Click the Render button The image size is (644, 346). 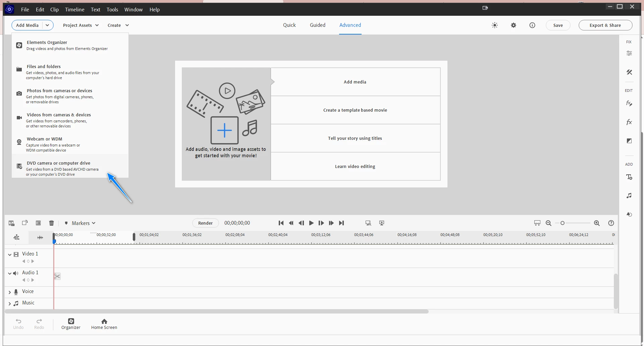coord(205,223)
